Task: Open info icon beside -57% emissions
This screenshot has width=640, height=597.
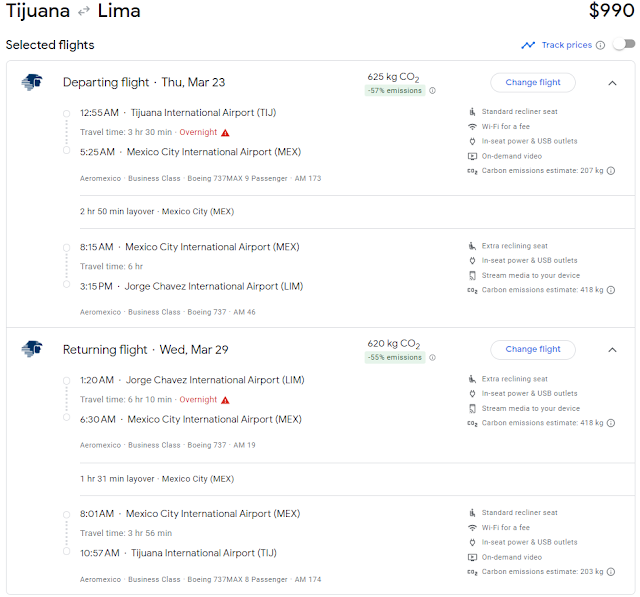Action: tap(432, 91)
